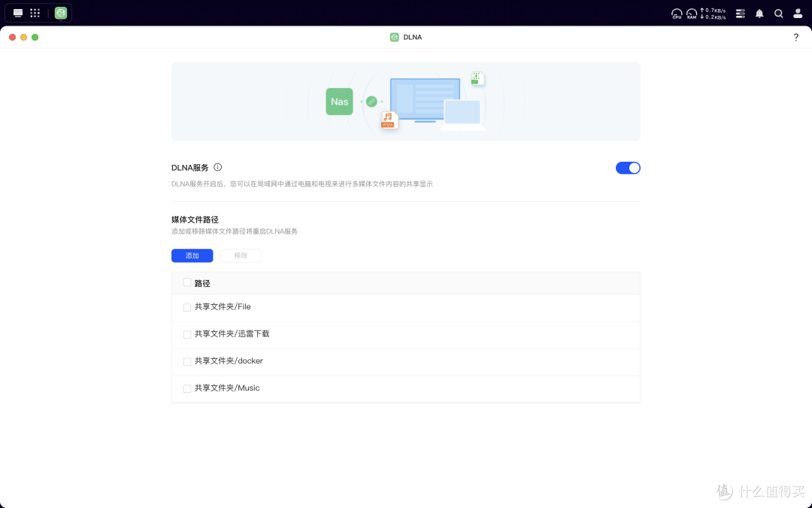Click the monitor illustration in banner
This screenshot has height=508, width=812.
point(425,100)
